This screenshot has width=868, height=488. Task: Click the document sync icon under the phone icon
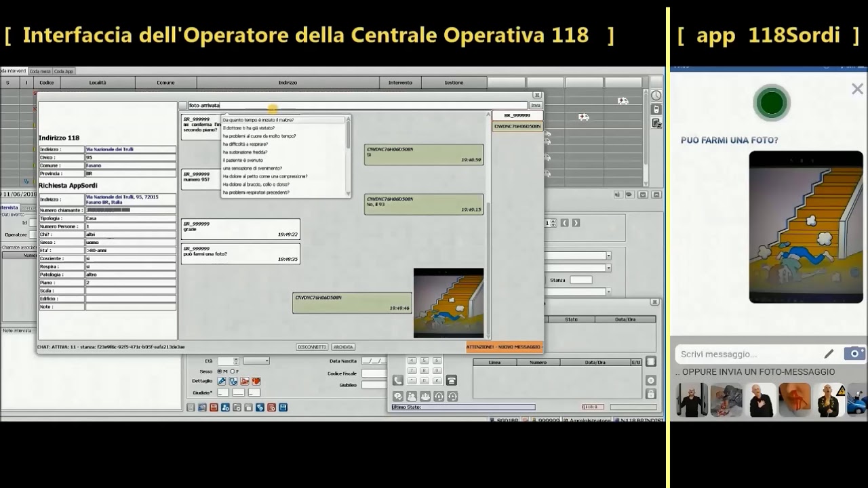click(x=656, y=123)
